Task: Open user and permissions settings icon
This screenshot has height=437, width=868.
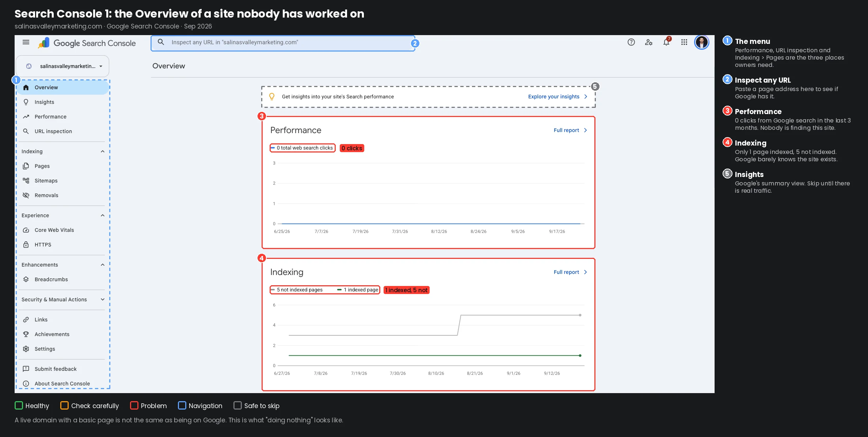Action: 649,42
